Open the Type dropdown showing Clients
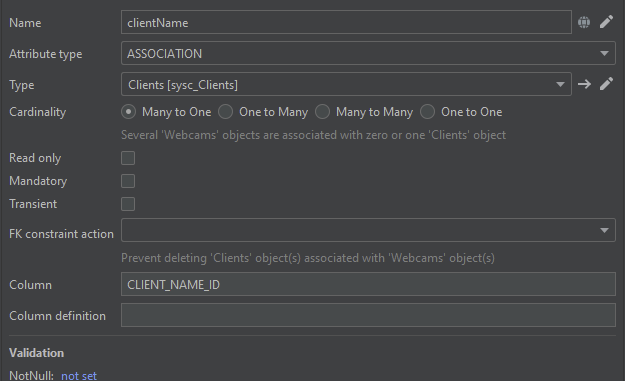The image size is (625, 381). click(346, 84)
